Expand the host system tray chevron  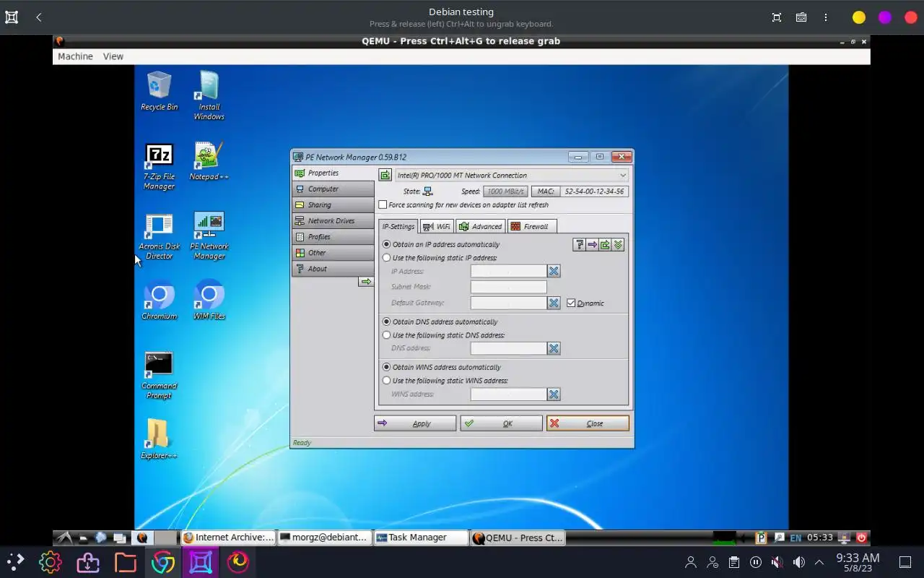(819, 562)
